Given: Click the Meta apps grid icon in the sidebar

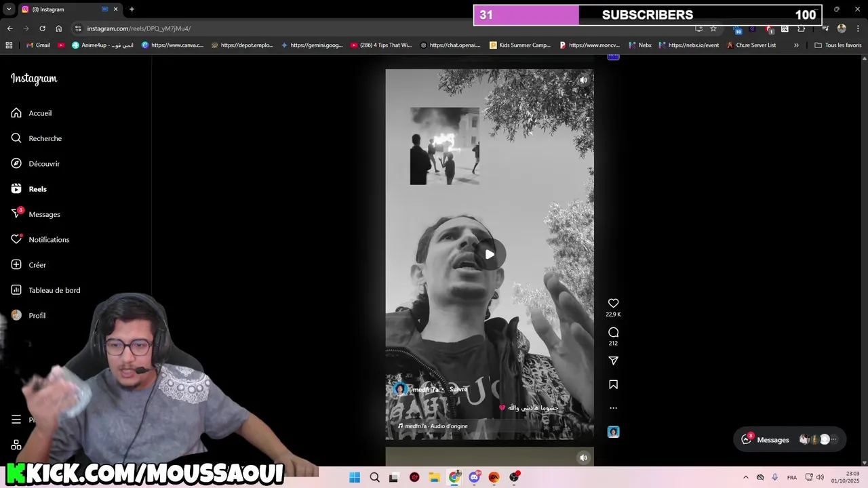Looking at the screenshot, I should tap(16, 445).
